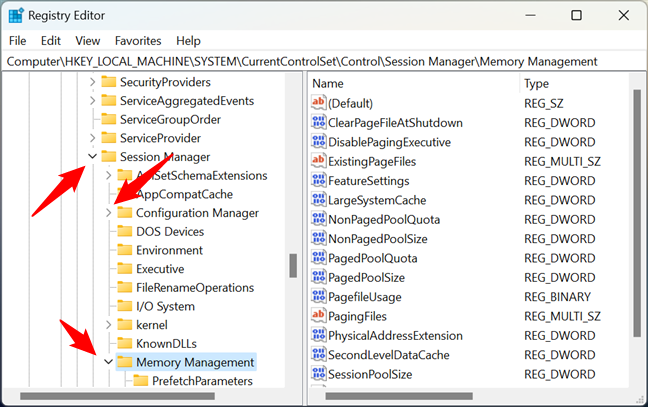The width and height of the screenshot is (648, 407).
Task: Expand the Configuration Manager key
Action: pos(108,213)
